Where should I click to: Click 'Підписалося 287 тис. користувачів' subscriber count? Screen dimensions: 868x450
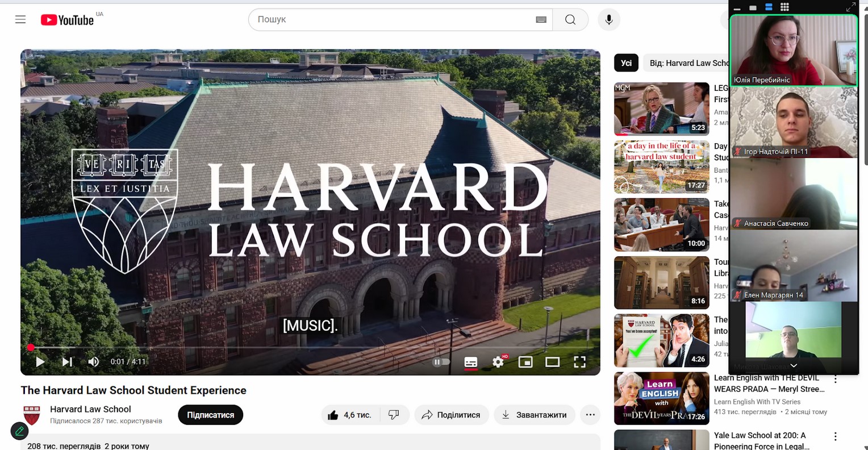[x=106, y=421]
